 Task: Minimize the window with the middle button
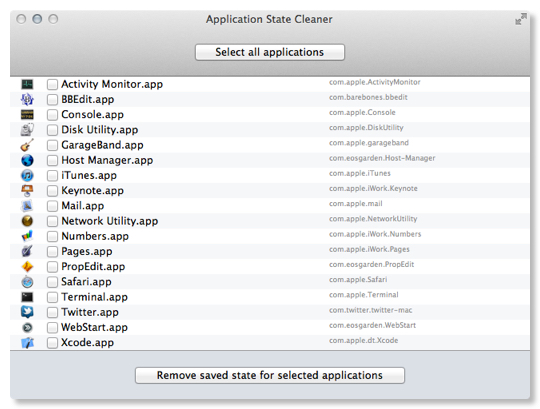[37, 19]
